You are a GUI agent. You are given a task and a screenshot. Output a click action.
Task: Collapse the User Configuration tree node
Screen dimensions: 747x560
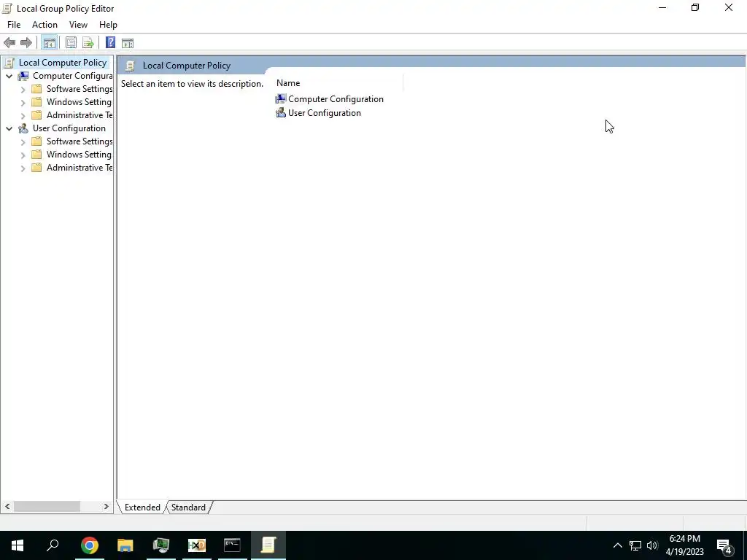(x=9, y=128)
